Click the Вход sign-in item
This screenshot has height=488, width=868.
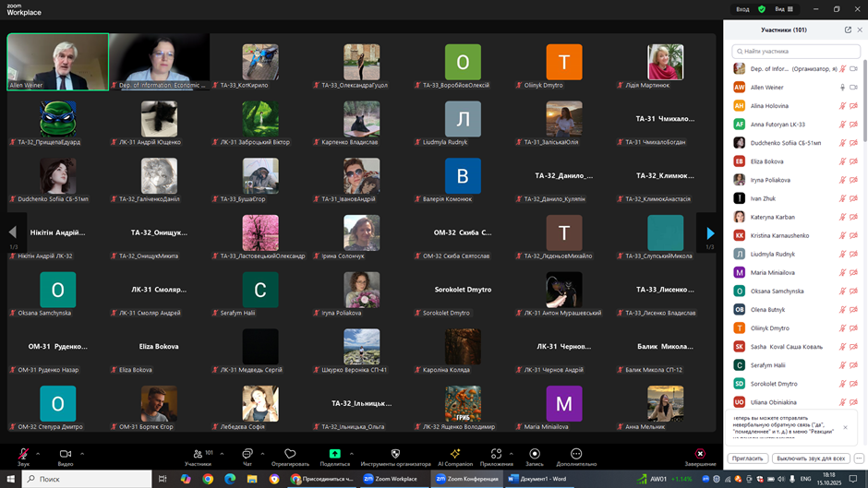[x=742, y=9]
